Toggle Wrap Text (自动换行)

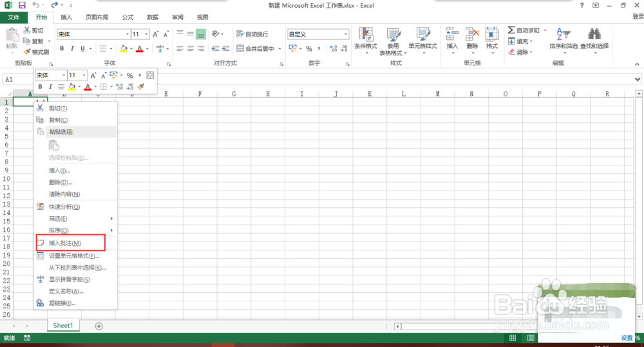pos(252,34)
